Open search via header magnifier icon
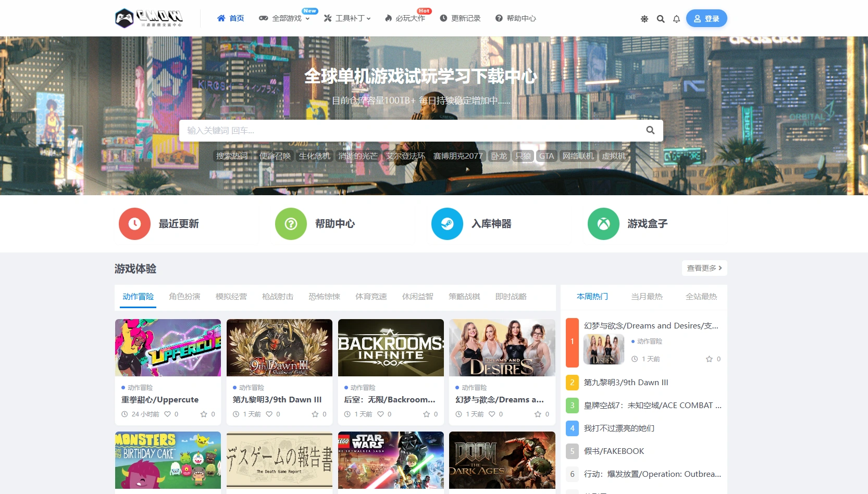868x494 pixels. (661, 19)
